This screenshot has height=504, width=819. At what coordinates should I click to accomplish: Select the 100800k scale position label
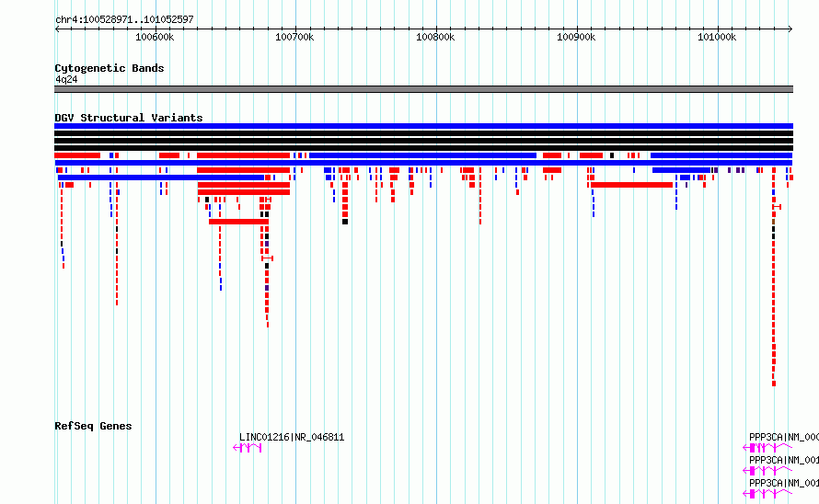(435, 37)
